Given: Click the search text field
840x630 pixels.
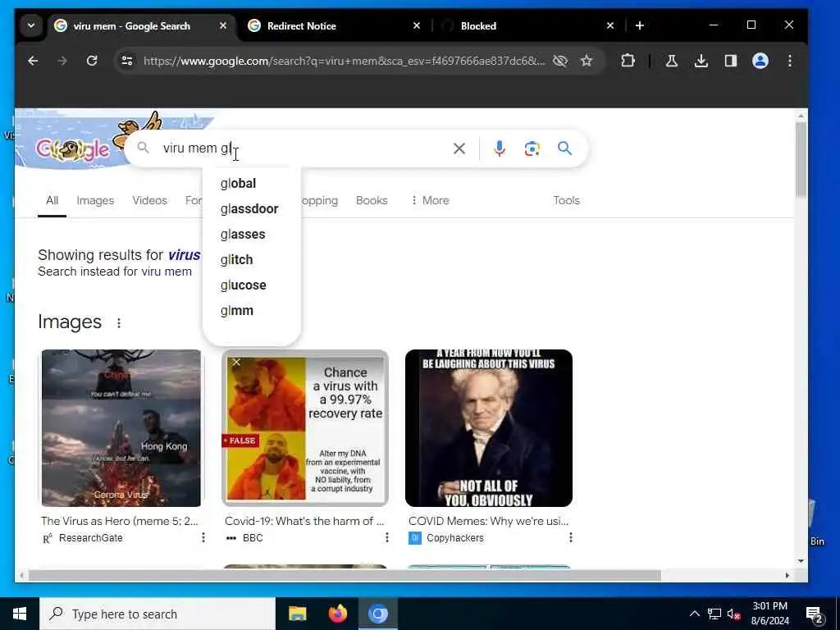Looking at the screenshot, I should click(x=303, y=148).
